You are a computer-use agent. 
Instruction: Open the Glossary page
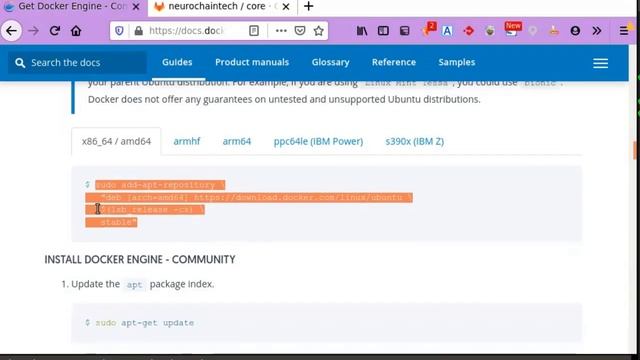(x=331, y=62)
